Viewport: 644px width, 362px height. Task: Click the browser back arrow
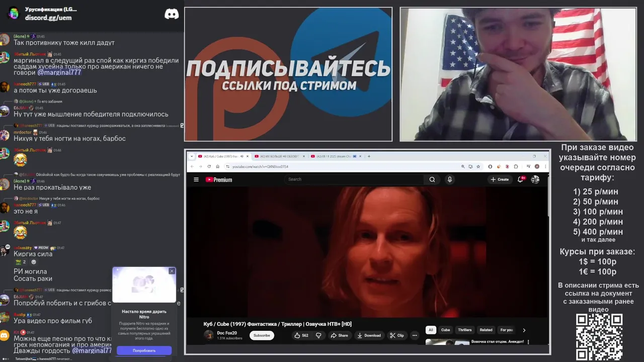[x=192, y=166]
